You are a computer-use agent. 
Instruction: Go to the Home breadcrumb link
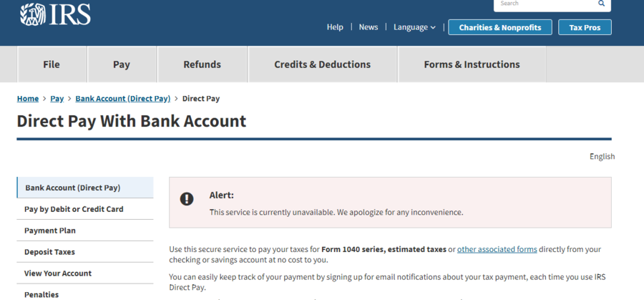[27, 99]
